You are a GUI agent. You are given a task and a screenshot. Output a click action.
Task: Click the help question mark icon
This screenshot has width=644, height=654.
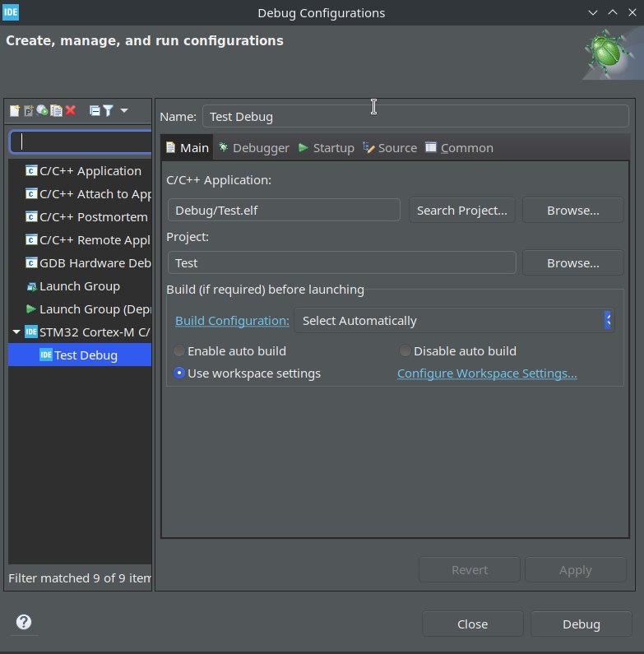point(24,622)
